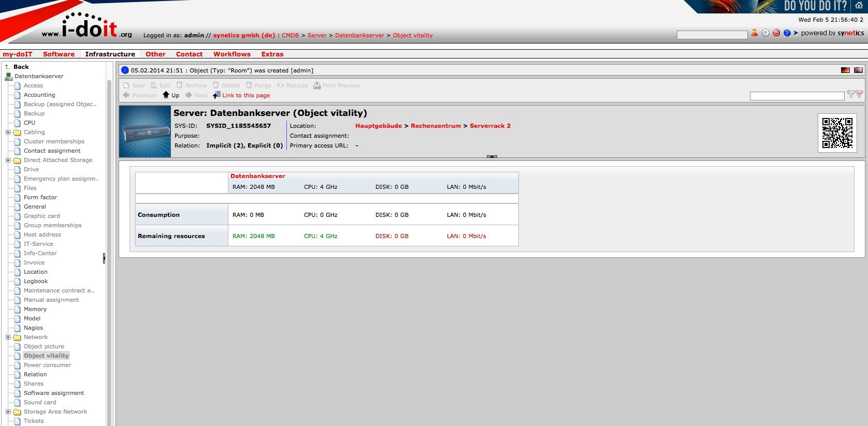Viewport: 868px width, 426px height.
Task: Click the New toolbar button
Action: click(134, 85)
